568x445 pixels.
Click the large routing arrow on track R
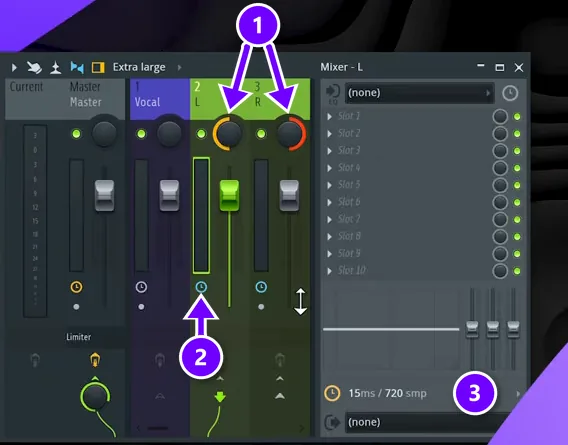[279, 396]
